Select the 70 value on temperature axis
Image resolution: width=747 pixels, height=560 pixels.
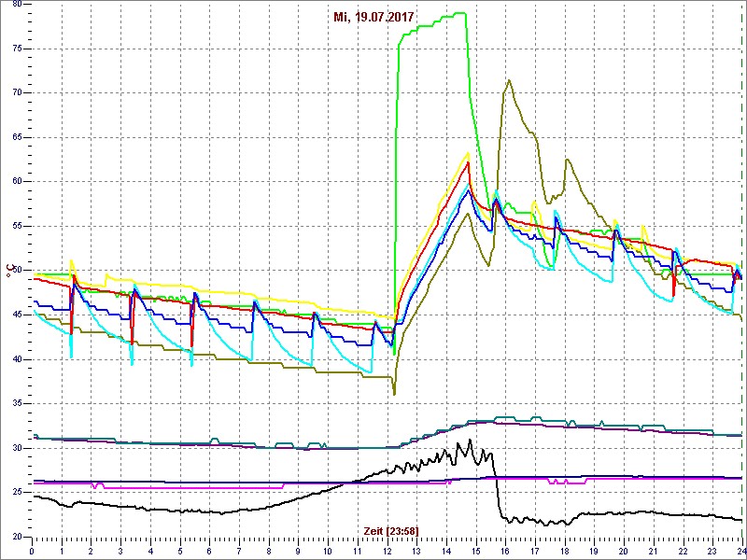pos(15,92)
